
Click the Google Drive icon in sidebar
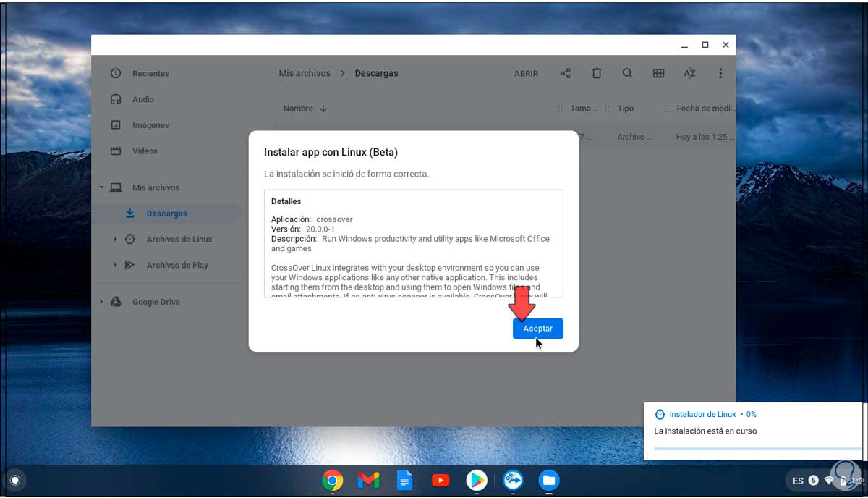point(116,302)
